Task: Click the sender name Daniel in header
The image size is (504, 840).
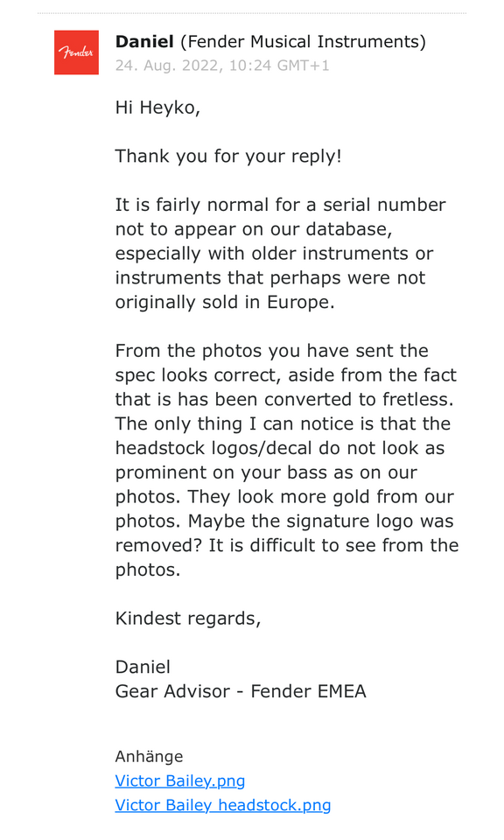Action: tap(144, 41)
